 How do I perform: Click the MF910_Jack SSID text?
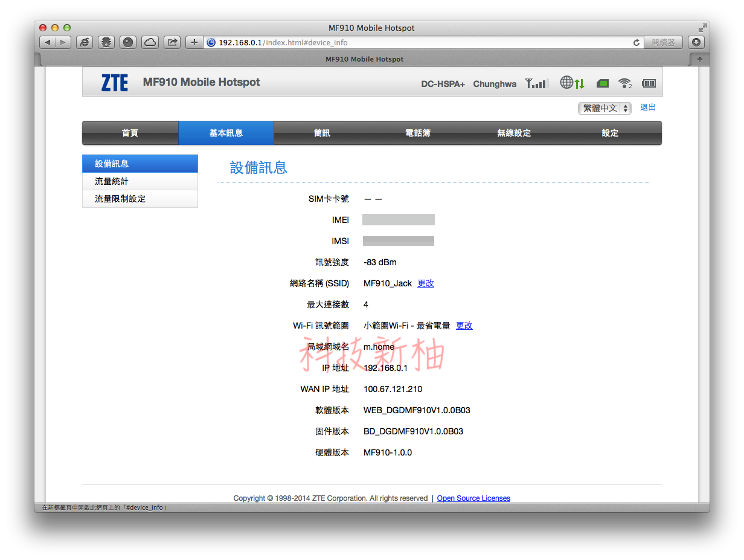coord(388,283)
